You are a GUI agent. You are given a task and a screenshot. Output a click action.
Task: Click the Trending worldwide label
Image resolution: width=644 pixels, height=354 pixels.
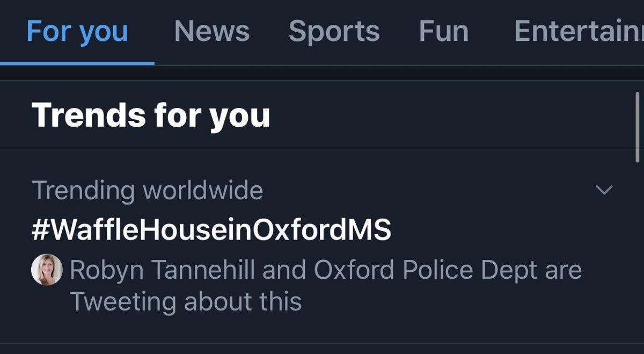(148, 190)
